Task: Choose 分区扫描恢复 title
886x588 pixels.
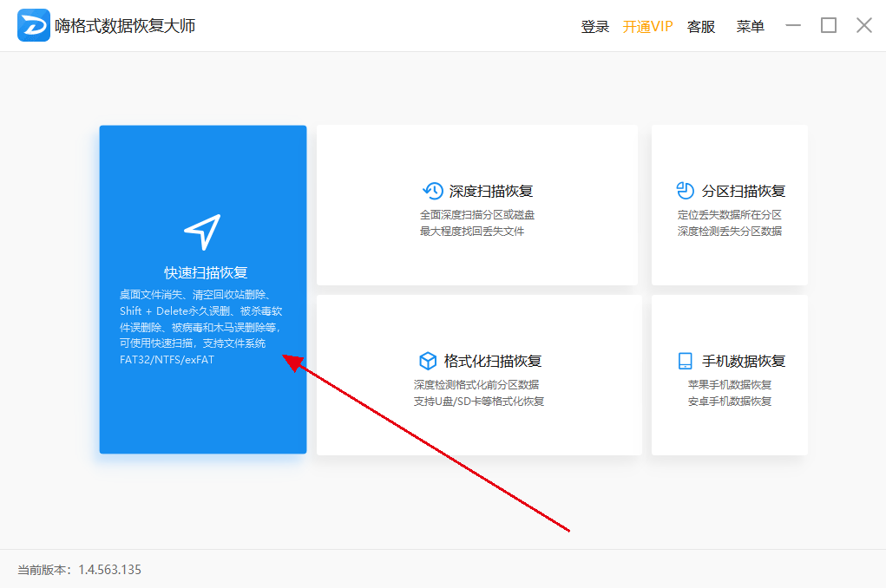Action: pos(744,192)
